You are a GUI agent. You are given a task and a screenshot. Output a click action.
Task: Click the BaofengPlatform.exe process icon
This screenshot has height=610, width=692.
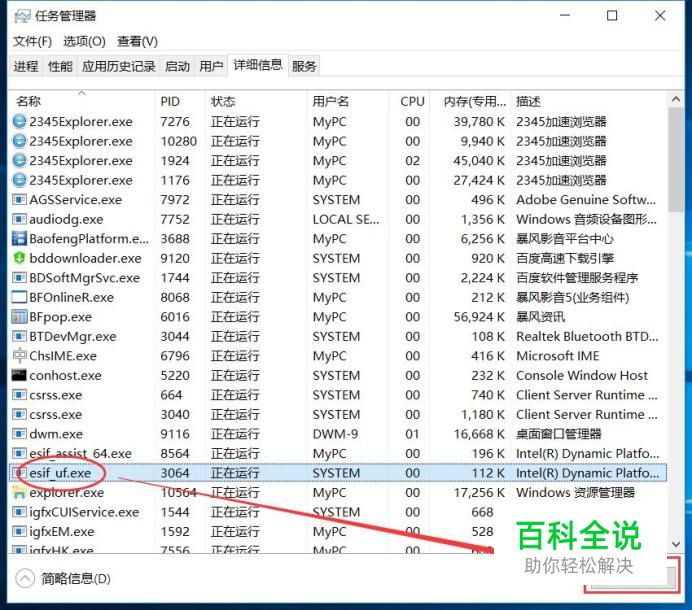coord(19,238)
